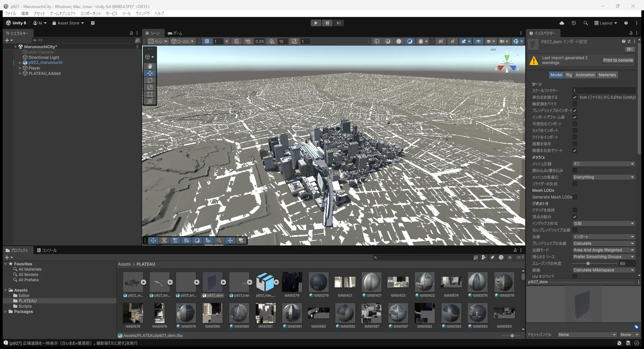Open the Inspector preset settings icon
The image size is (644, 349).
click(x=629, y=41)
